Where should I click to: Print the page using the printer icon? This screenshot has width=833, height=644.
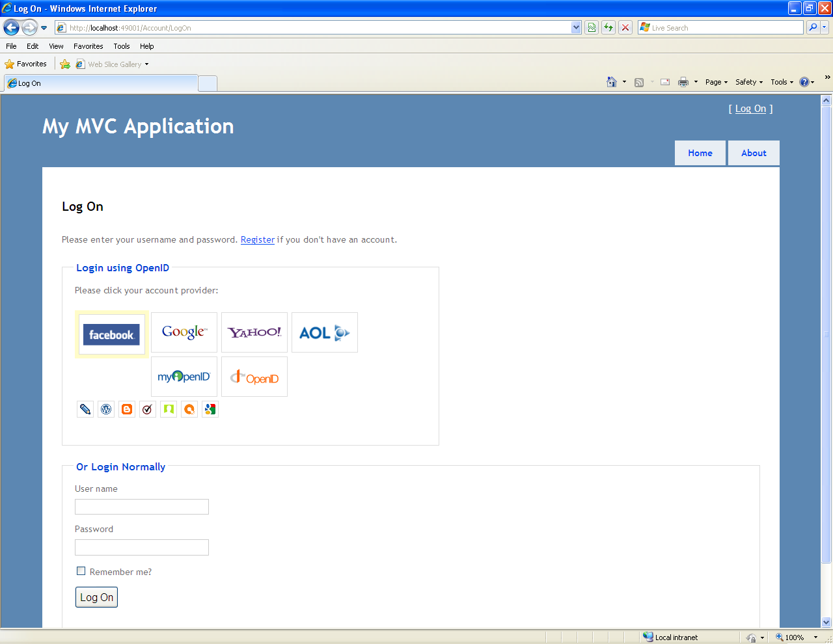point(683,82)
